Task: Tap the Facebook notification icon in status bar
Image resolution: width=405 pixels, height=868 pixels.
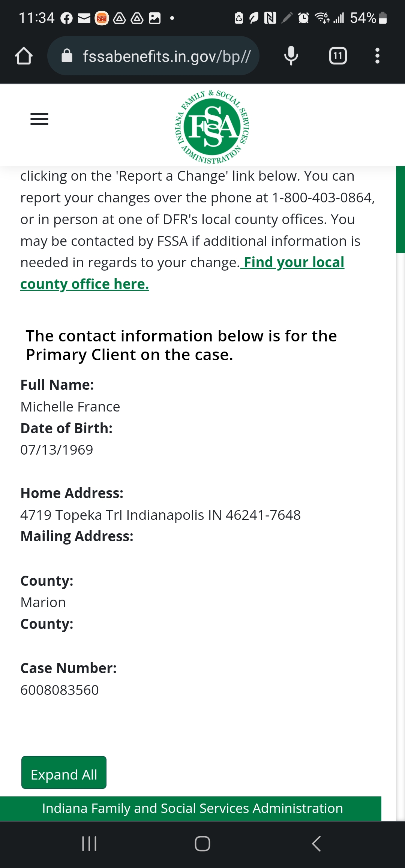Action: [66, 18]
